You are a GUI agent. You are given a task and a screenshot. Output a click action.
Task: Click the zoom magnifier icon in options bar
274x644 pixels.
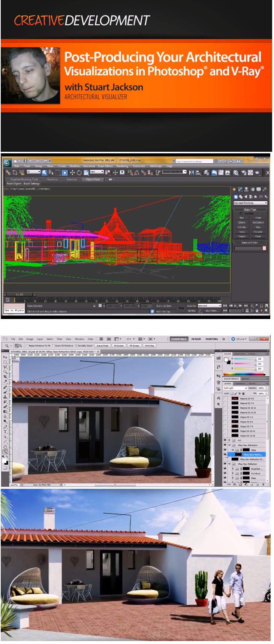(x=7, y=346)
